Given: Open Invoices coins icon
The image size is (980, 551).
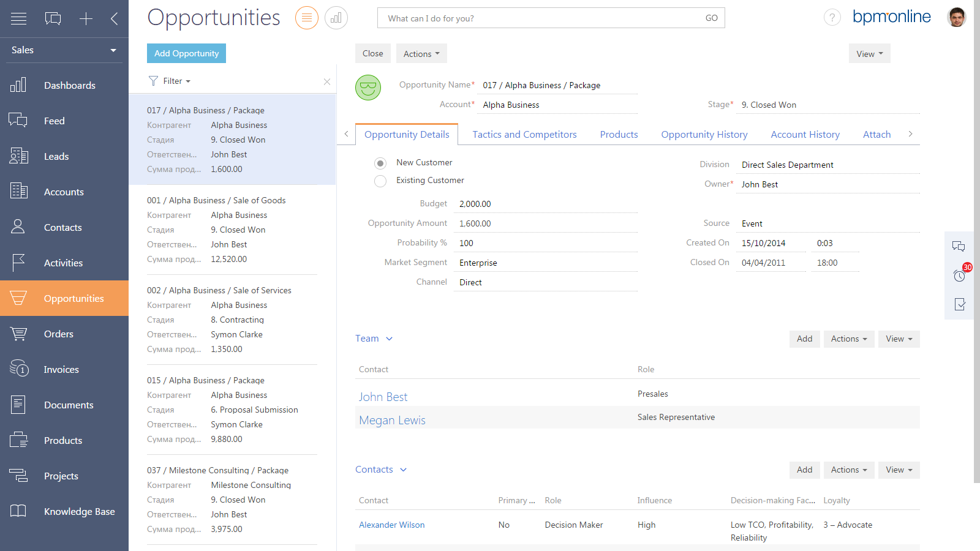Looking at the screenshot, I should pyautogui.click(x=18, y=368).
